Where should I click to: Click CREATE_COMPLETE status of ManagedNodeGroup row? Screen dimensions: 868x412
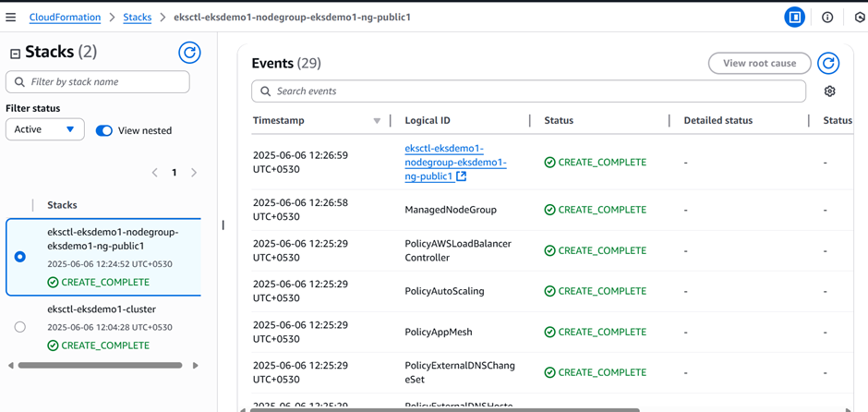595,210
